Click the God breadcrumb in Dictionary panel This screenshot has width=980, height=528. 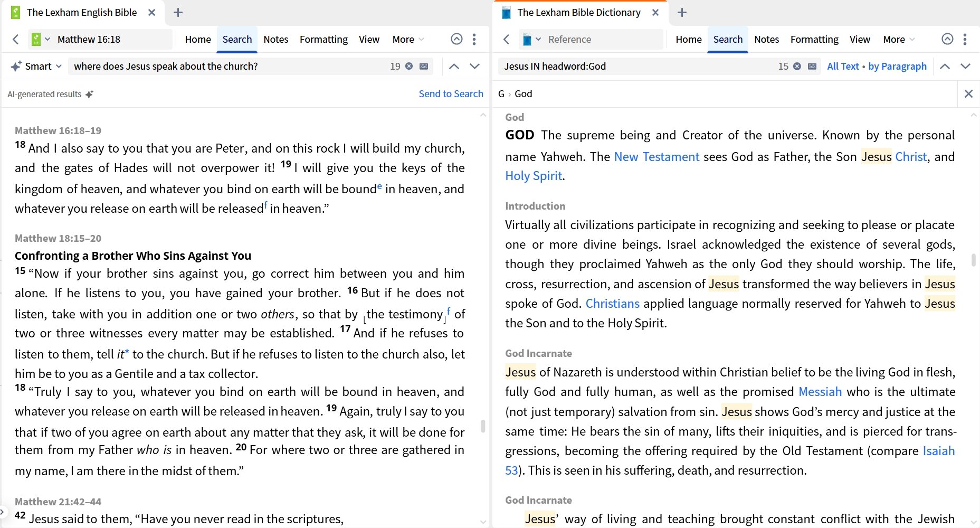point(523,93)
